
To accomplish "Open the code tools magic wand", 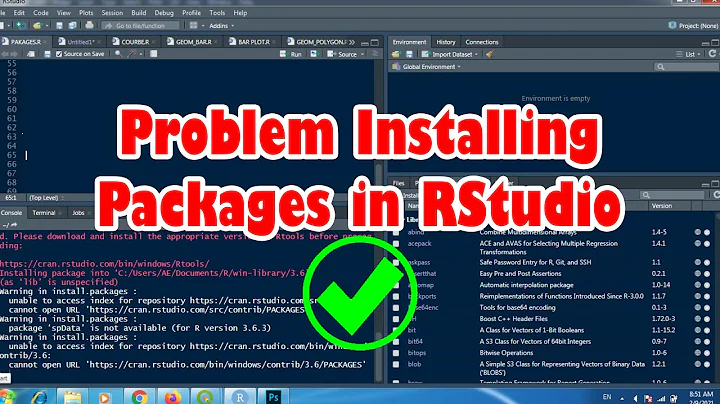I will coord(132,54).
